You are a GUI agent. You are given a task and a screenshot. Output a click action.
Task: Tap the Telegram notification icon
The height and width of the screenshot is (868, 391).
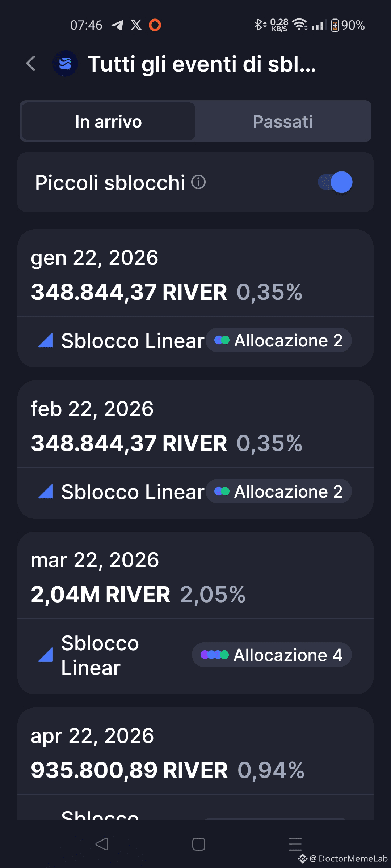[x=117, y=25]
